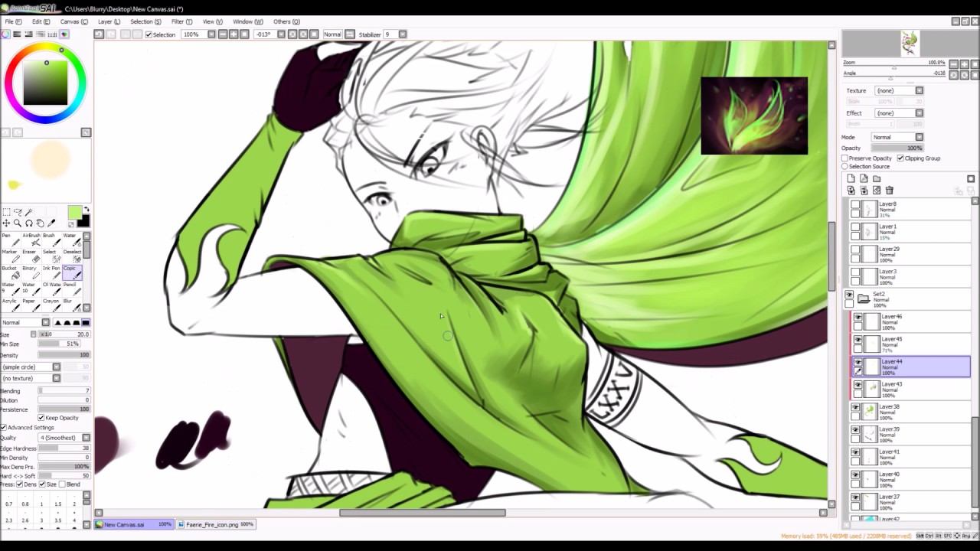Open the File menu
980x551 pixels.
[13, 21]
